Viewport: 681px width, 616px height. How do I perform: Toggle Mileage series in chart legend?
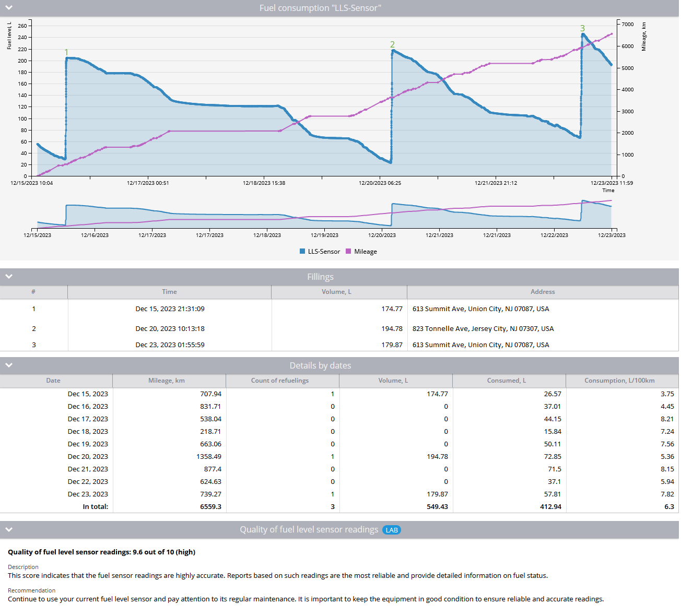[x=365, y=252]
